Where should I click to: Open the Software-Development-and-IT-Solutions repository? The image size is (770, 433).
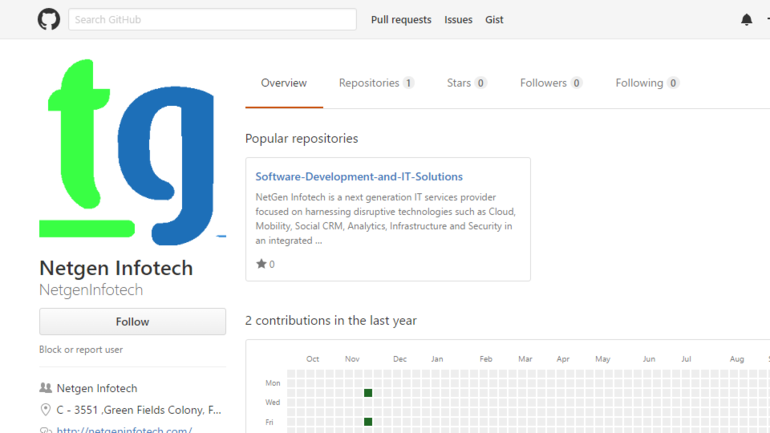click(x=359, y=177)
